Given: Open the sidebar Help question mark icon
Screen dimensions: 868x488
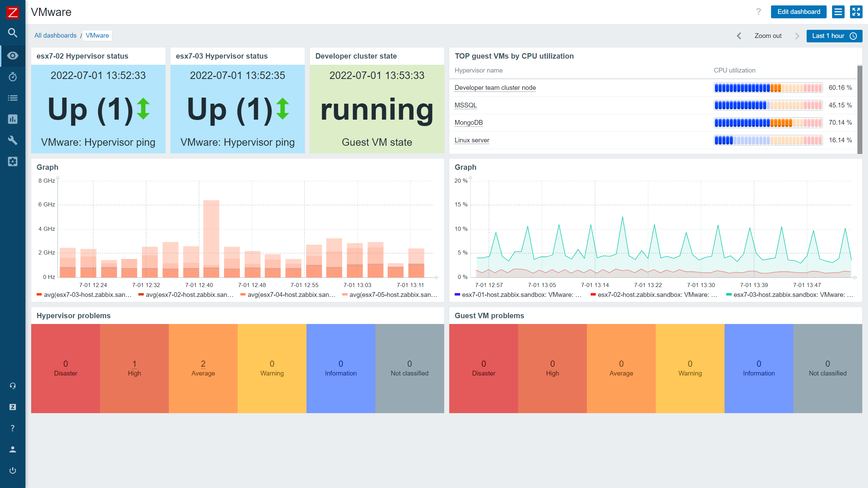Looking at the screenshot, I should point(13,428).
